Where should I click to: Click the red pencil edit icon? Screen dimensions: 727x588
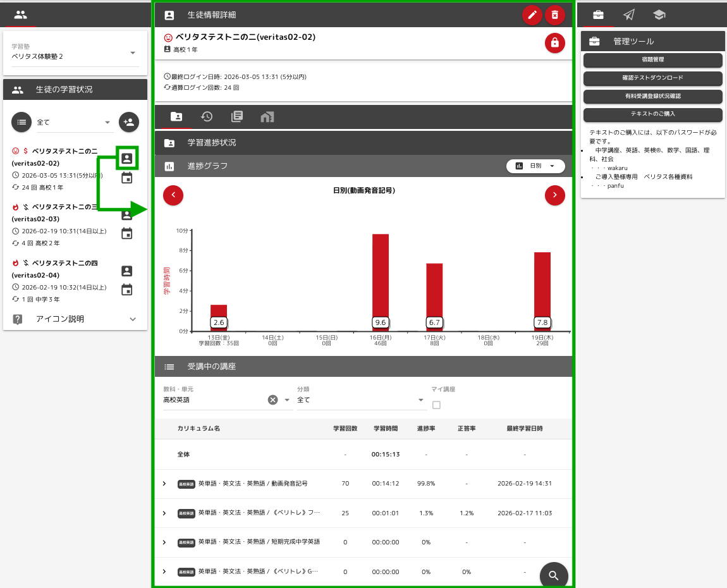(x=532, y=15)
